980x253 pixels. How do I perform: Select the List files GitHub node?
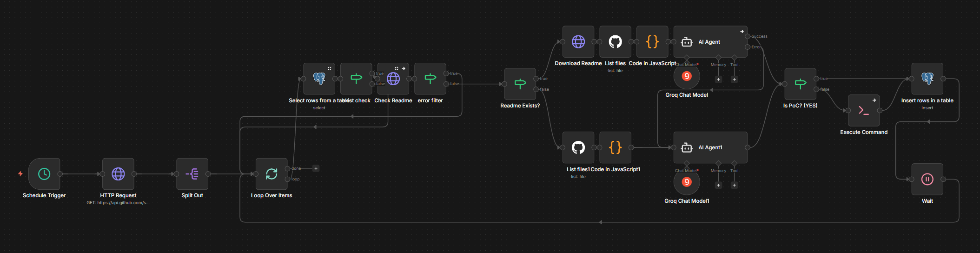(x=615, y=42)
